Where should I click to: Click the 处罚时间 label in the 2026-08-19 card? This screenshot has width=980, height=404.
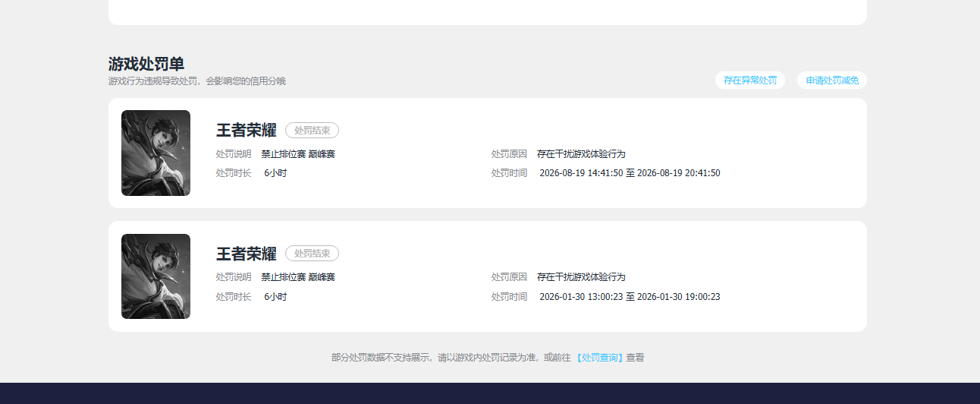tap(509, 173)
